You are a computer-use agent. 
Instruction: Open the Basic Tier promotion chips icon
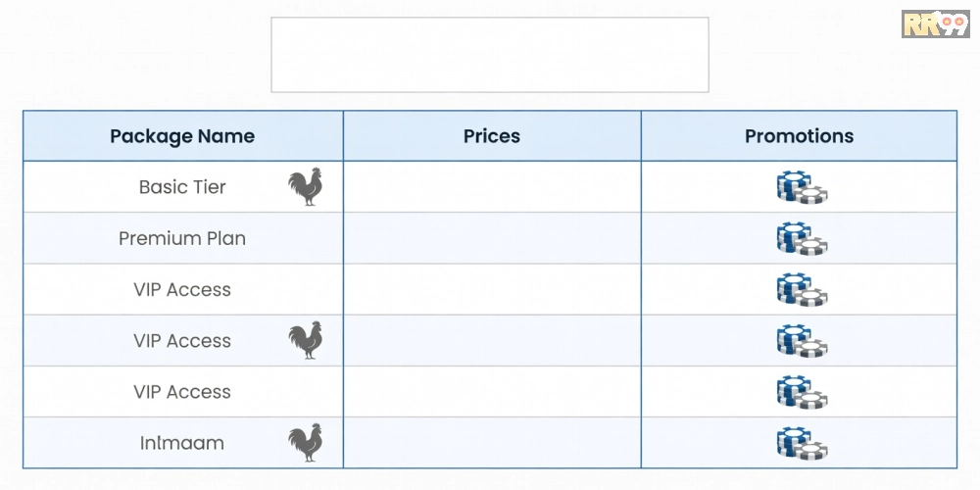(801, 187)
